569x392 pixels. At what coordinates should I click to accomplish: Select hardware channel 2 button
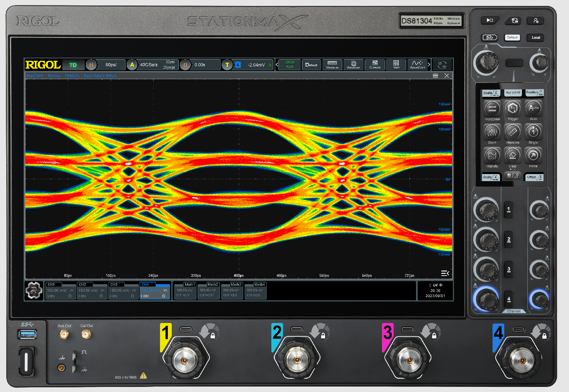coord(509,240)
